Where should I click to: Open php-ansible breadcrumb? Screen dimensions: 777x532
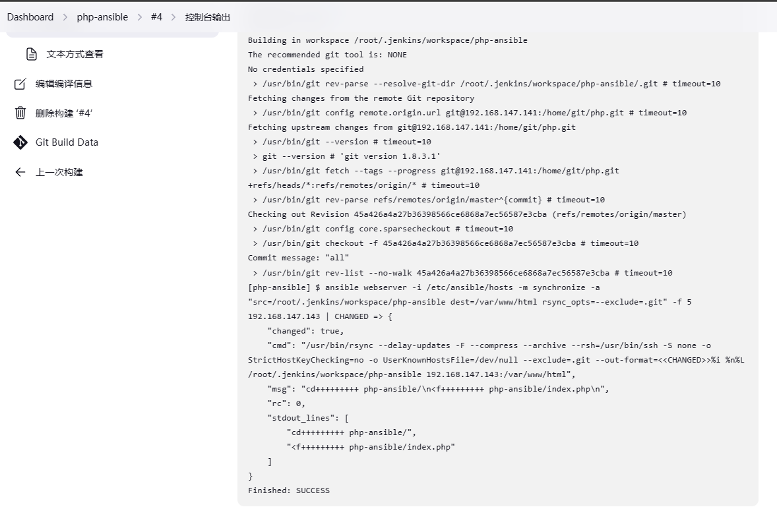coord(102,17)
